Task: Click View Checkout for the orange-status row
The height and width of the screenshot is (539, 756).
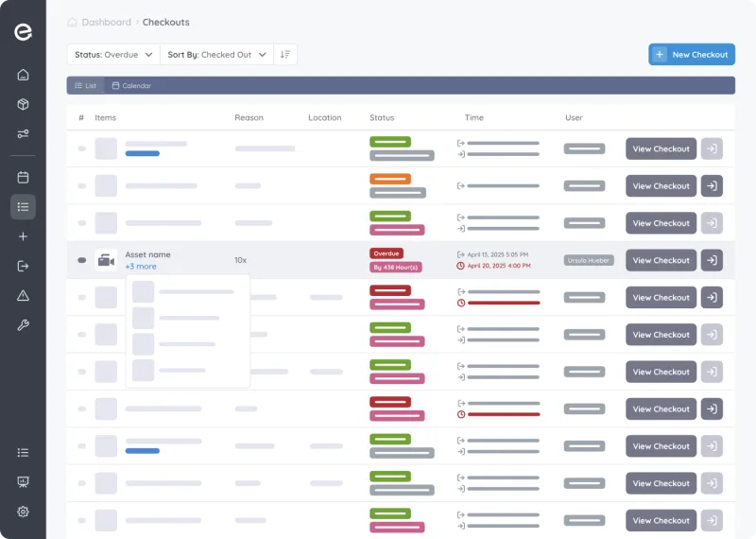Action: [x=661, y=185]
